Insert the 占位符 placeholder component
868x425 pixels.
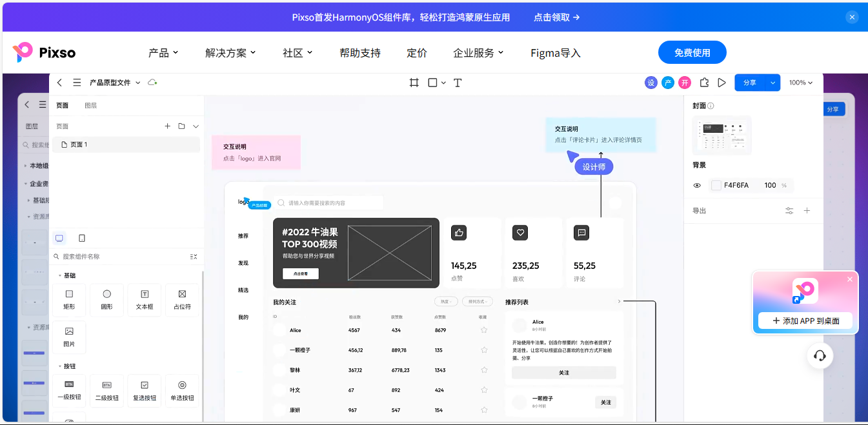point(182,300)
